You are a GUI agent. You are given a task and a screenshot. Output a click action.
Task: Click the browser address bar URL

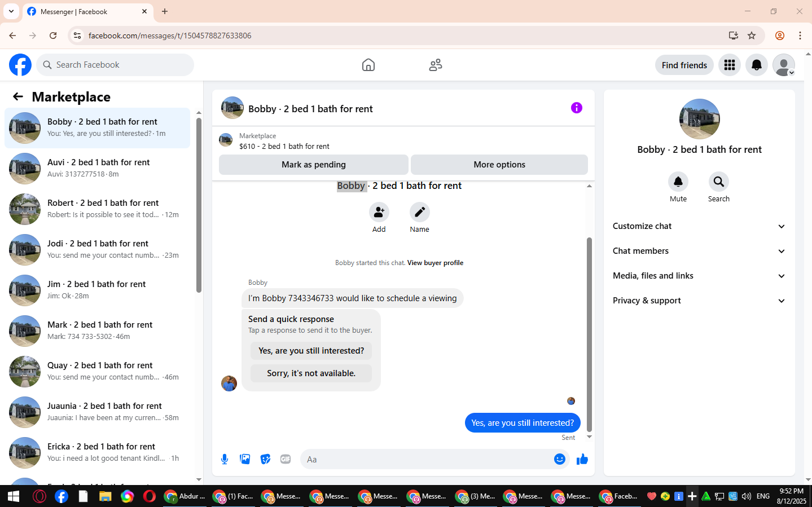(x=170, y=36)
